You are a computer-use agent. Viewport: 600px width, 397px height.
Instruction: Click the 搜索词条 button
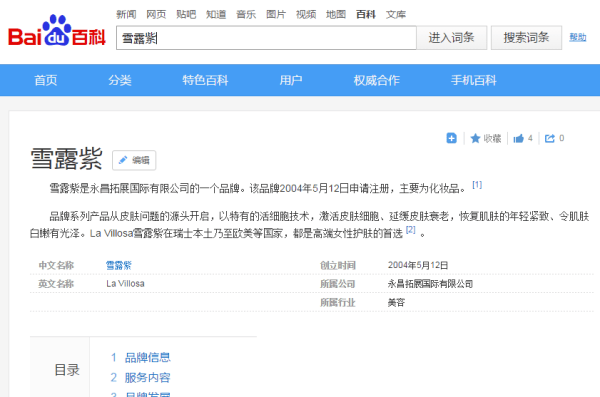(x=526, y=38)
